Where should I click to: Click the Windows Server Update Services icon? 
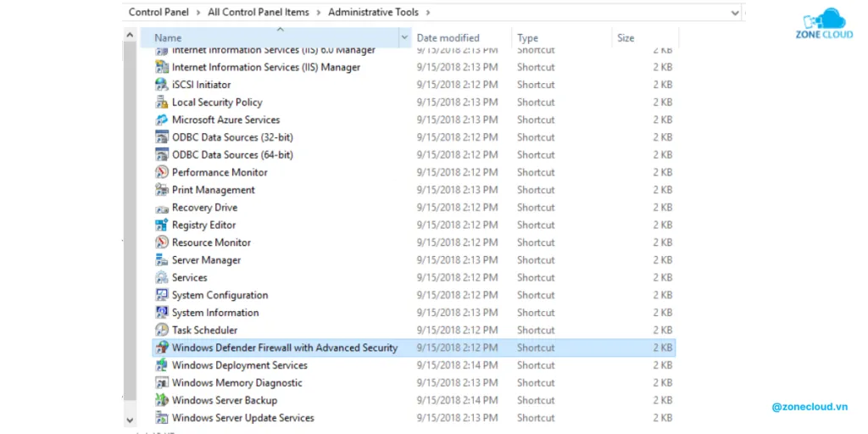tap(162, 418)
